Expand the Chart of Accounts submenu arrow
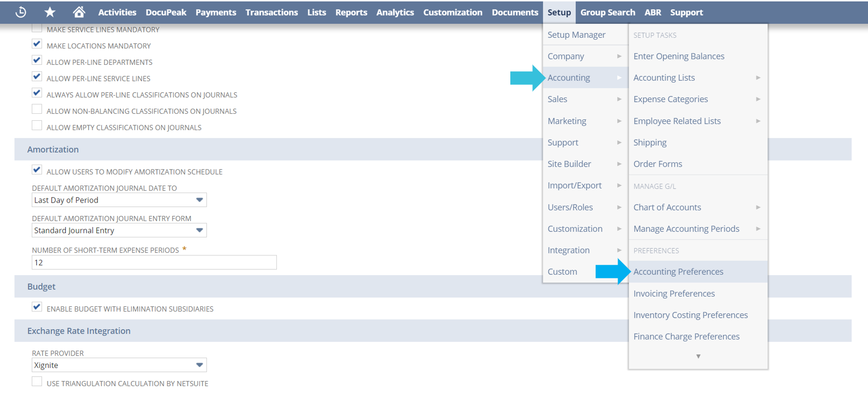Image resolution: width=868 pixels, height=395 pixels. coord(758,207)
